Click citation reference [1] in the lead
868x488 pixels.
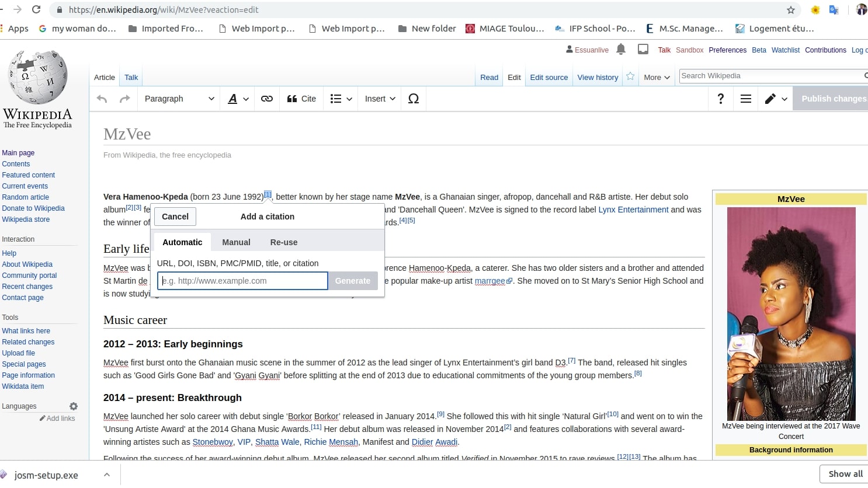268,194
